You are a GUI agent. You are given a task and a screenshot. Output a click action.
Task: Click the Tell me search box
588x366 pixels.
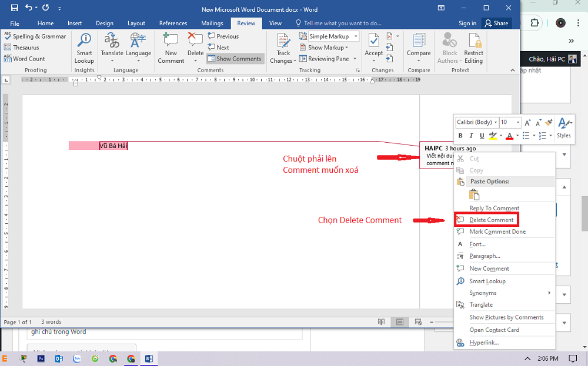coord(342,23)
